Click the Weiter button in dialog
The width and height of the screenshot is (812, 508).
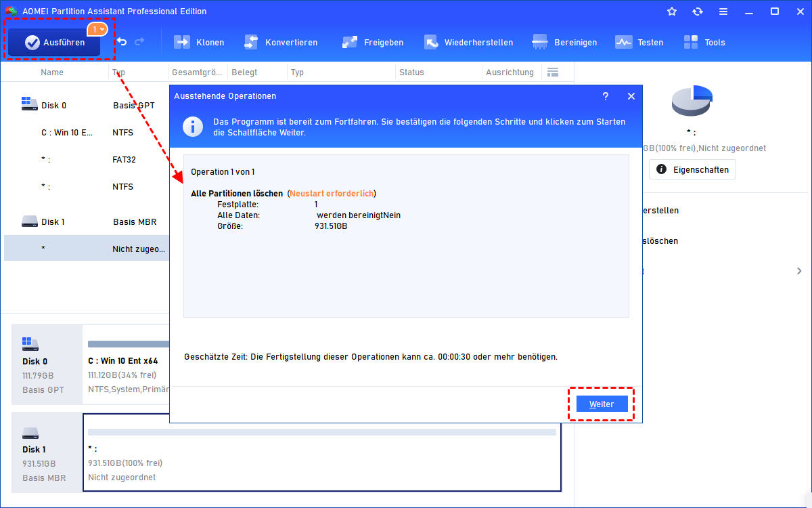pyautogui.click(x=602, y=404)
